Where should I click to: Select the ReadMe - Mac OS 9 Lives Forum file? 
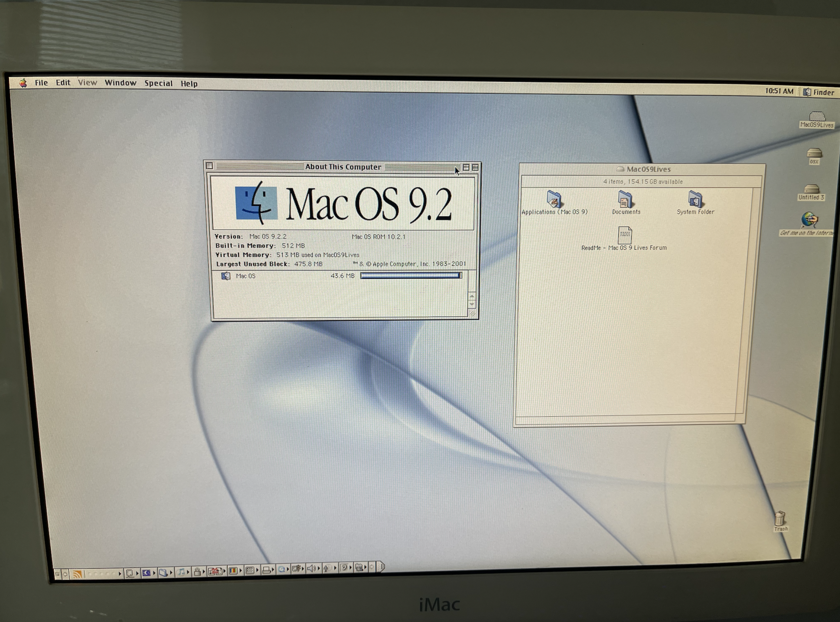624,239
